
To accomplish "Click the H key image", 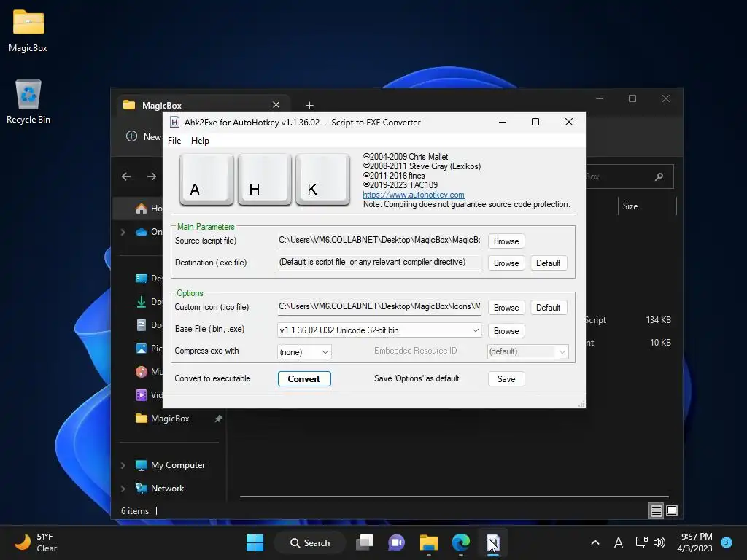I will pyautogui.click(x=264, y=180).
